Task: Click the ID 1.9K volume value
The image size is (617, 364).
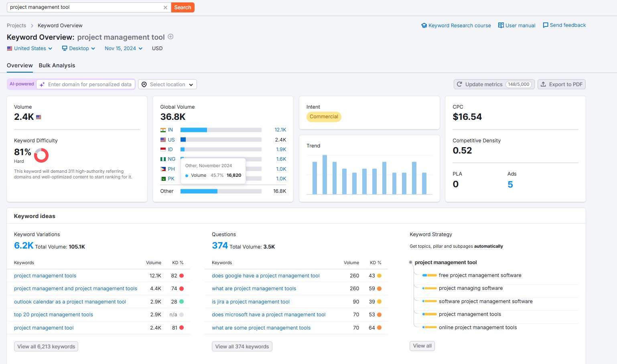Action: (281, 150)
